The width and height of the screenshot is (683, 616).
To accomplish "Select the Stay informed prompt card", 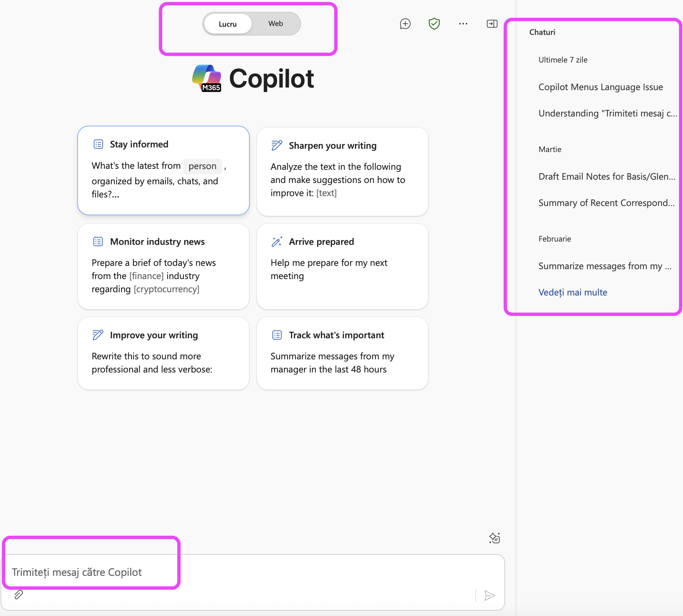I will point(164,170).
